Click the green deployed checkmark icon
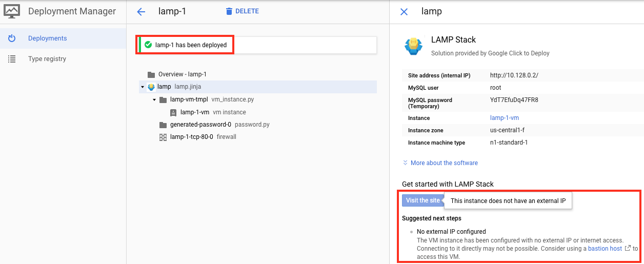This screenshot has width=644, height=264. click(x=148, y=45)
